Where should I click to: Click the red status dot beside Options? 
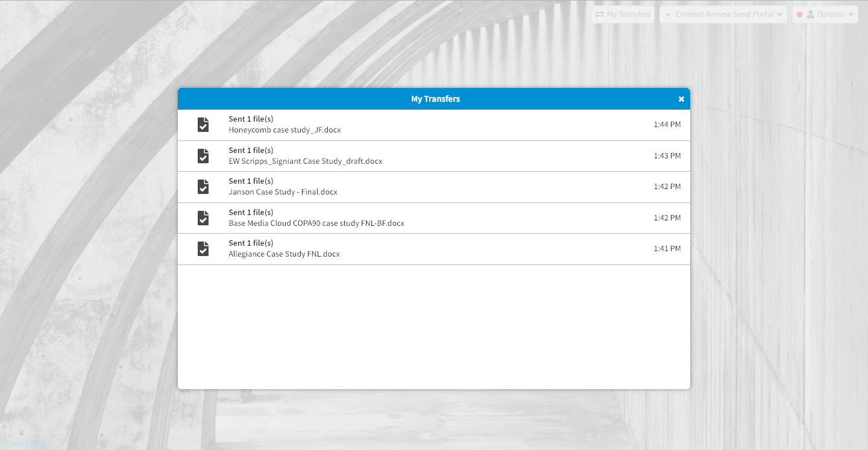pyautogui.click(x=800, y=14)
